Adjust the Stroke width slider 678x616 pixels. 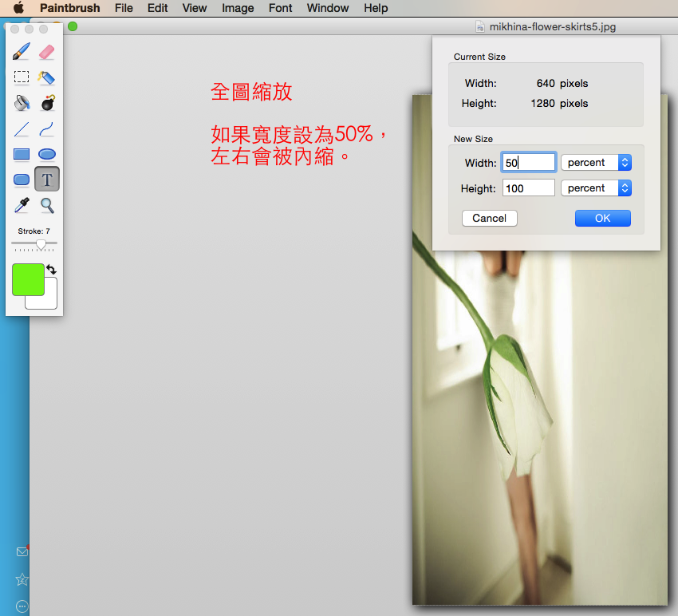click(x=41, y=244)
